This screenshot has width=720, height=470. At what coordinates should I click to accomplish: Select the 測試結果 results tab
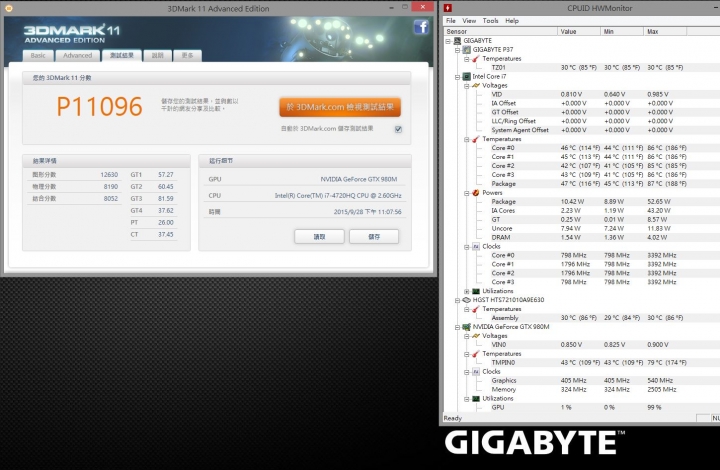122,55
